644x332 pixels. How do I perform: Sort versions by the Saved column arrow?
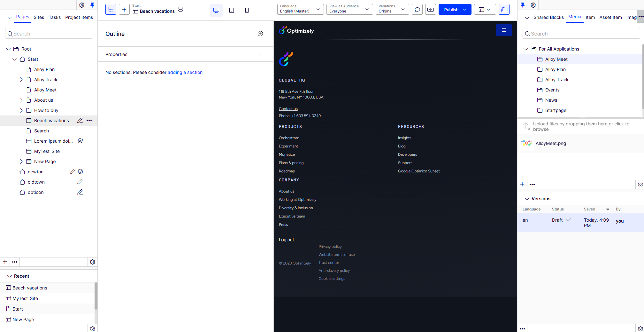click(608, 209)
